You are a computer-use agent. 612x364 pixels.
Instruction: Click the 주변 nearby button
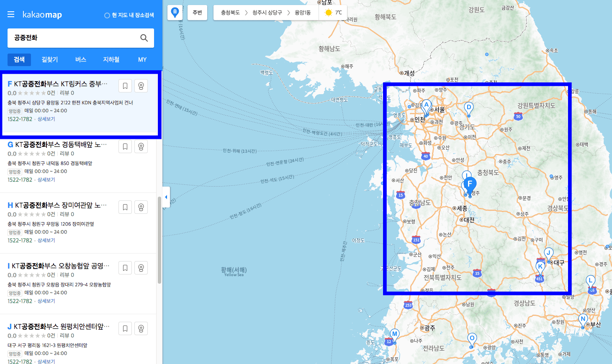coord(197,13)
